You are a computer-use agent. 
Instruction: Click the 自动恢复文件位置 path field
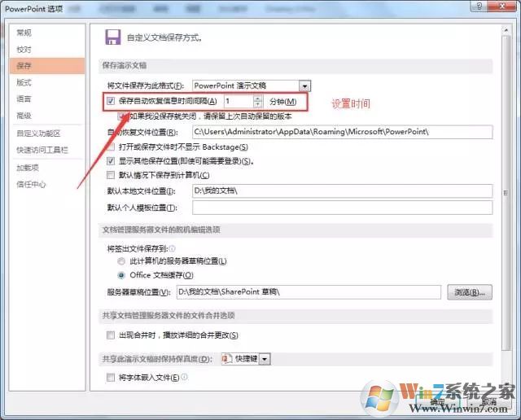coord(342,132)
